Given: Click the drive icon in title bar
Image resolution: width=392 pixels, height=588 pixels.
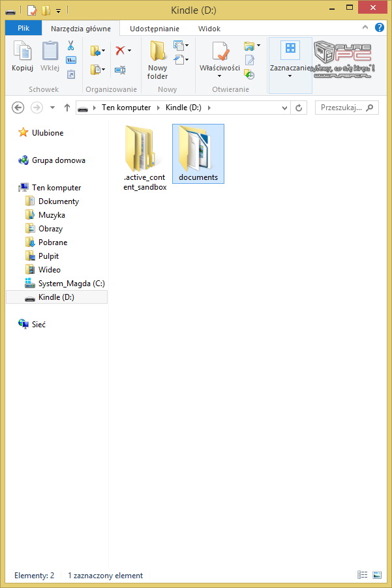Looking at the screenshot, I should coord(10,11).
